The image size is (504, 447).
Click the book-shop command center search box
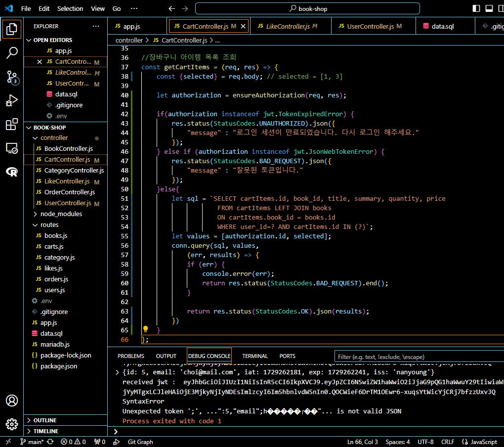point(308,9)
